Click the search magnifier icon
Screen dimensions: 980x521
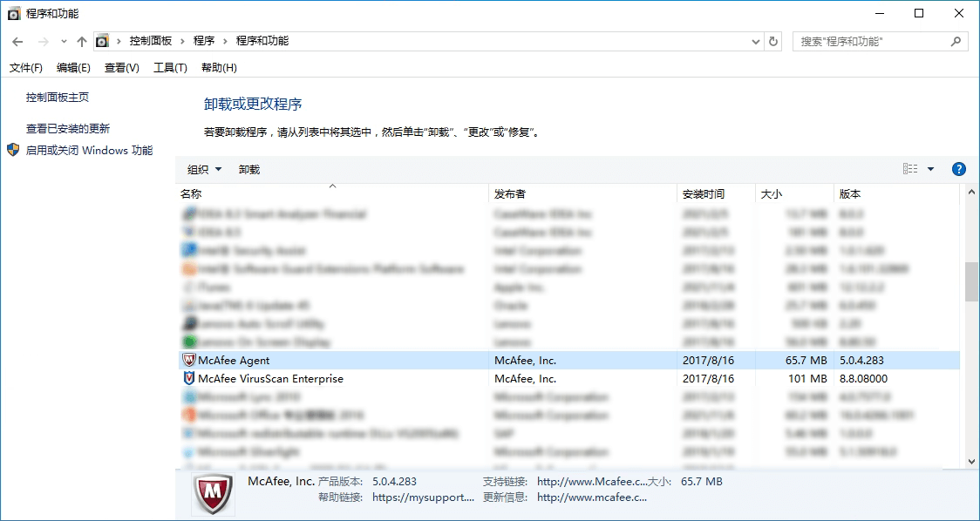[x=956, y=41]
